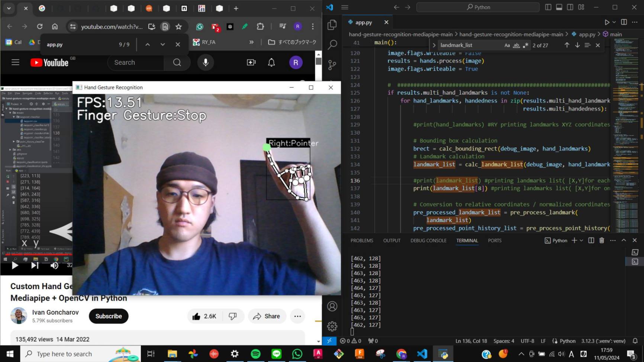The image size is (644, 362).
Task: Go back in VS Code navigation history
Action: pyautogui.click(x=397, y=7)
